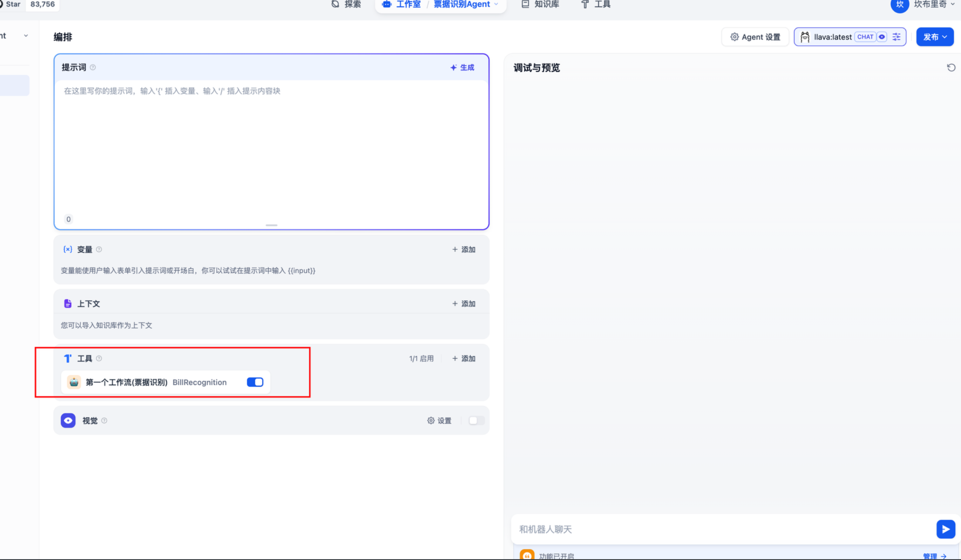The width and height of the screenshot is (961, 560).
Task: Click the 和机器人聊天 chat input field
Action: pyautogui.click(x=722, y=529)
